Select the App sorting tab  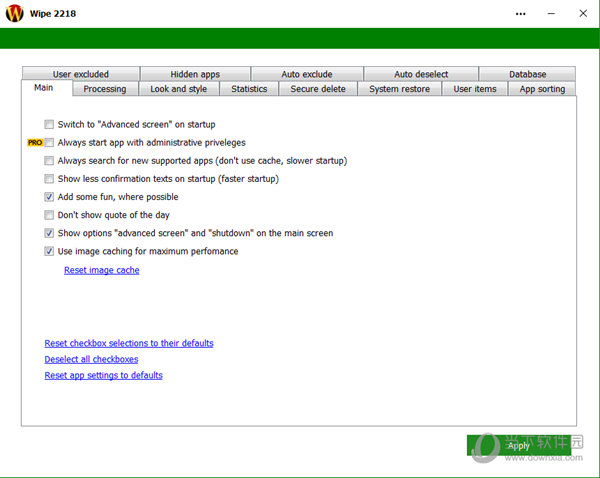tap(542, 89)
